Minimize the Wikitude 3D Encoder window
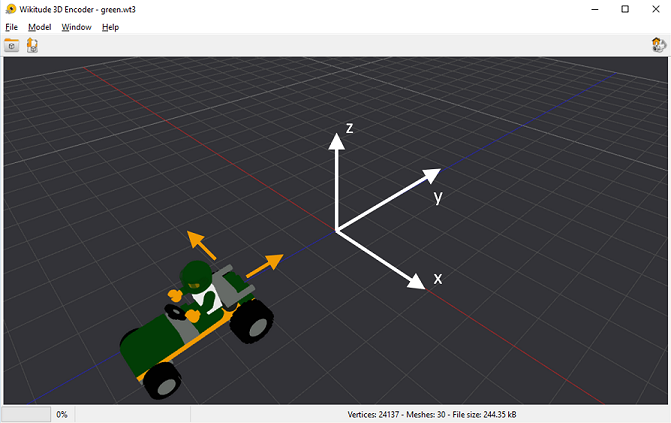671x423 pixels. (594, 9)
